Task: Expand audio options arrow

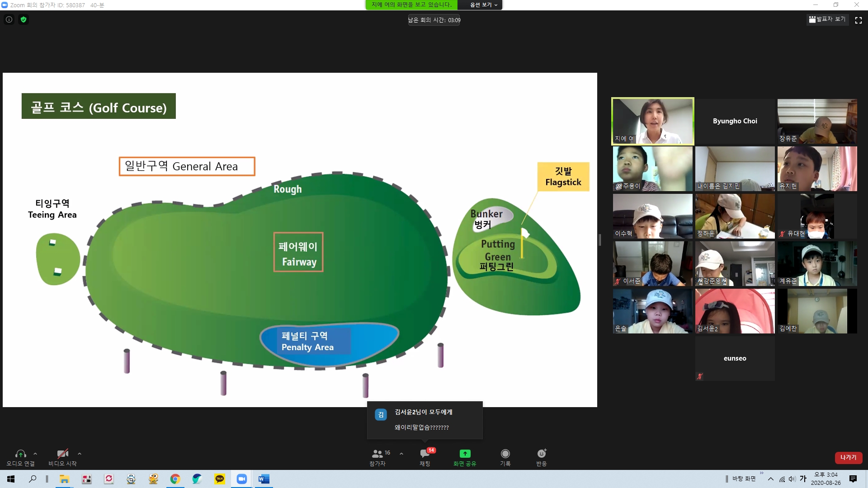Action: pyautogui.click(x=35, y=454)
